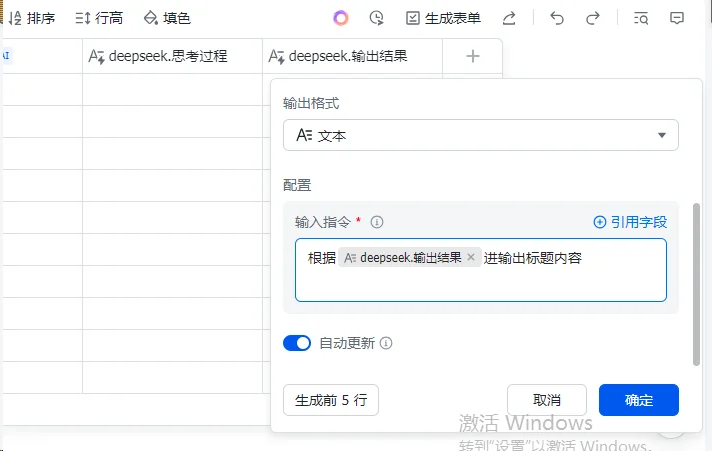
Task: Open the 行高 row height option
Action: [99, 18]
